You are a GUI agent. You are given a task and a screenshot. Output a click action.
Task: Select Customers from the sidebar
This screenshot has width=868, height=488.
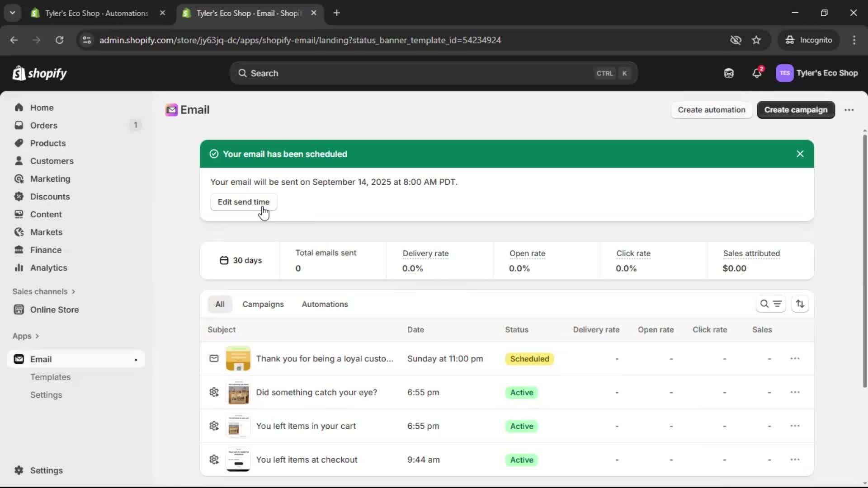tap(52, 160)
